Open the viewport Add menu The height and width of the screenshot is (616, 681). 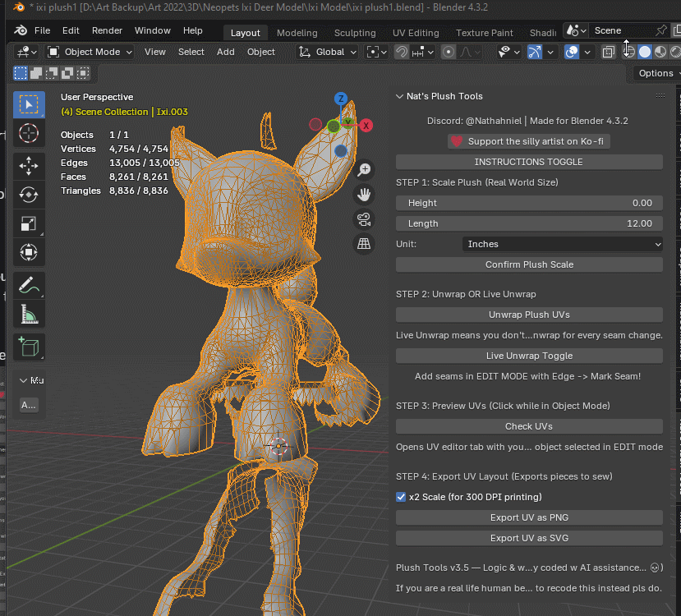pyautogui.click(x=225, y=52)
